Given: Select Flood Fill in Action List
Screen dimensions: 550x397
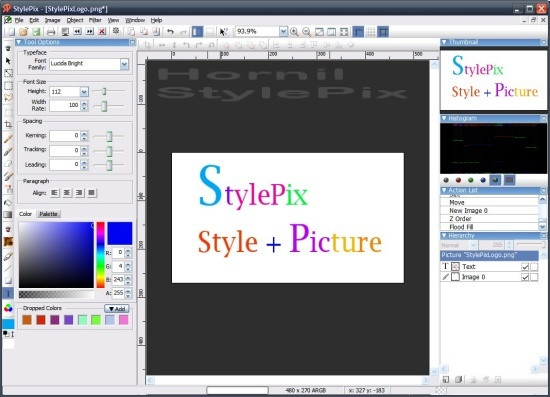Looking at the screenshot, I should 461,227.
